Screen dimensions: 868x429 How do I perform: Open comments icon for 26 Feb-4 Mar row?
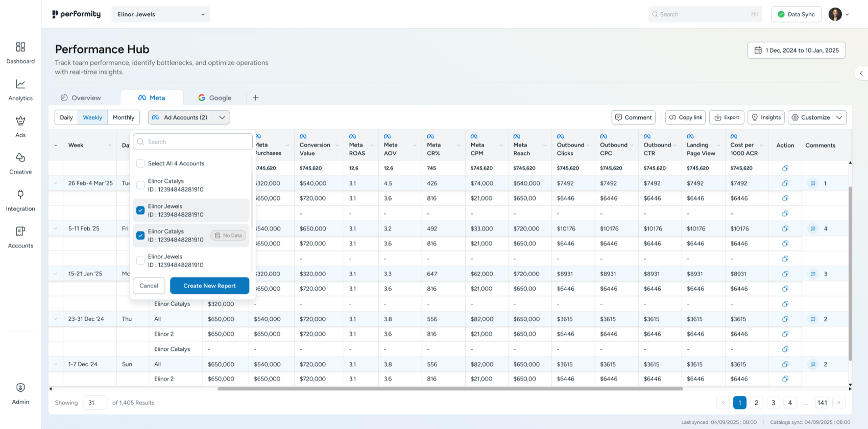(x=813, y=183)
